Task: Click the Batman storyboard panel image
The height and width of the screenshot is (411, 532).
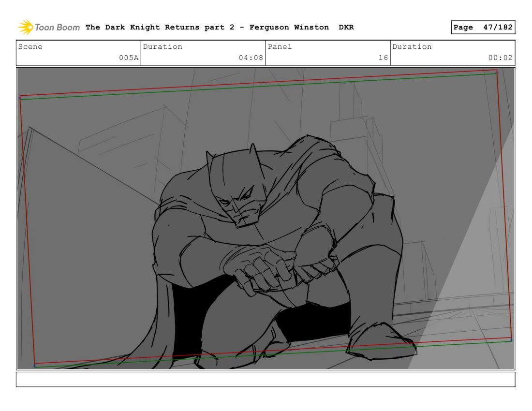Action: [x=266, y=219]
